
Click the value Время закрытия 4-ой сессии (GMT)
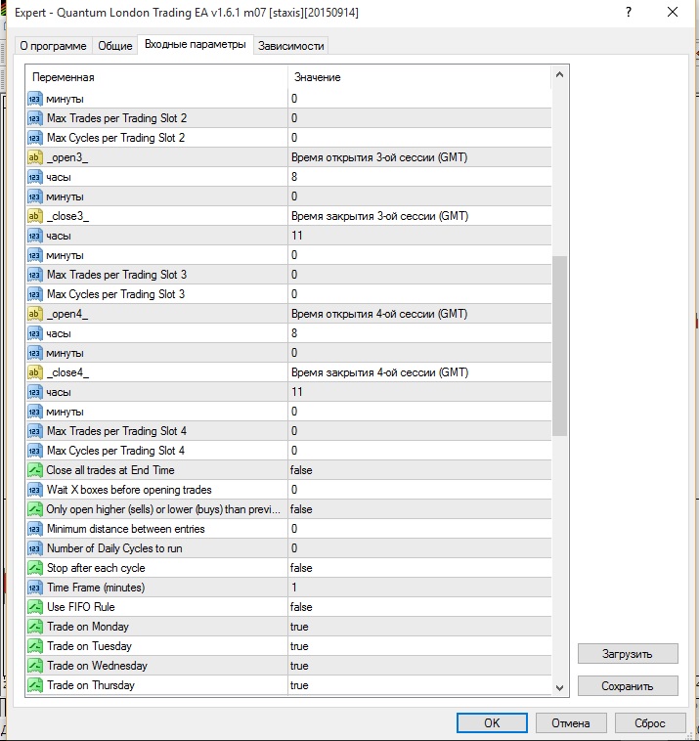[379, 372]
